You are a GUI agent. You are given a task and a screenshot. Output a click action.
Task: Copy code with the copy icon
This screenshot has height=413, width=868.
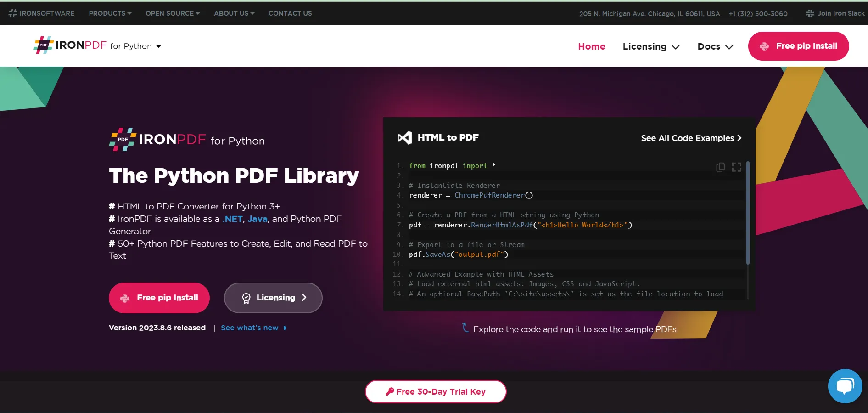tap(721, 167)
